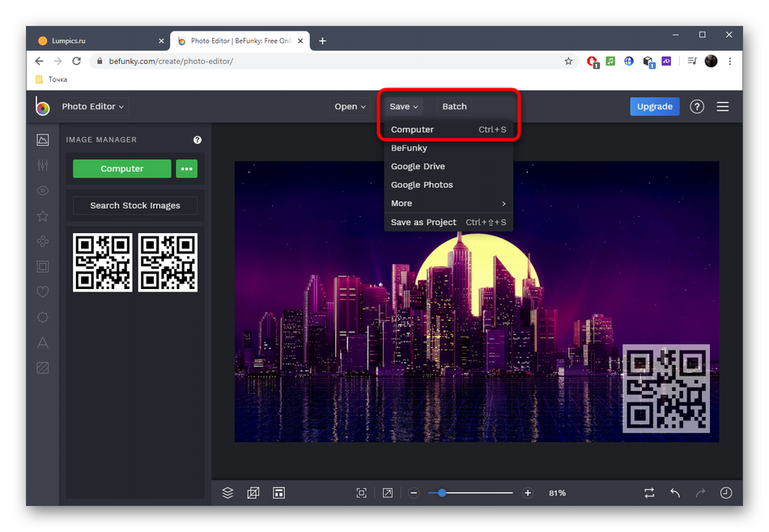Click the blue Upgrade button
This screenshot has height=532, width=769.
[654, 106]
